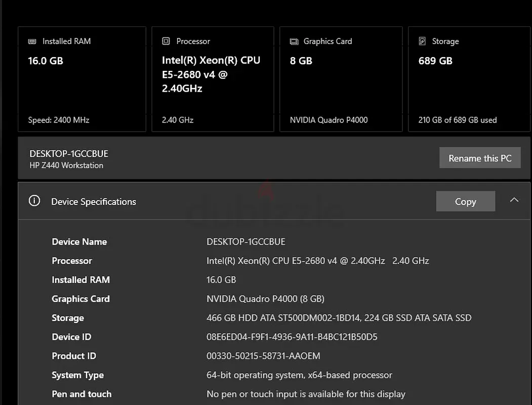Click the 'Storage' row label in specifications
The height and width of the screenshot is (405, 532).
tap(68, 318)
